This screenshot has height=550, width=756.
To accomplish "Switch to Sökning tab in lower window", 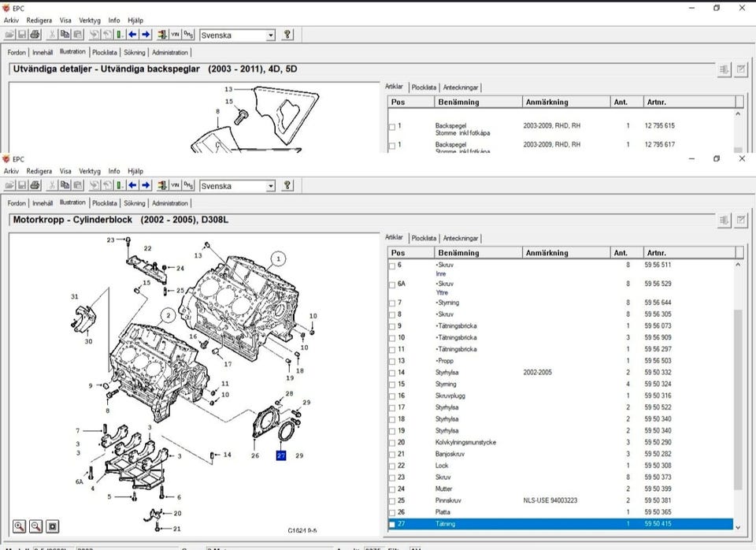I will [x=135, y=203].
